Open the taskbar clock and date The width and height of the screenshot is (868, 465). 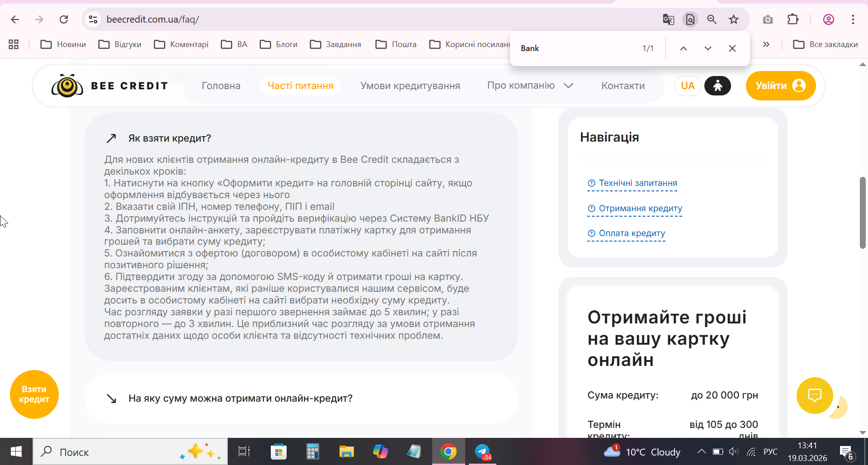coord(807,451)
